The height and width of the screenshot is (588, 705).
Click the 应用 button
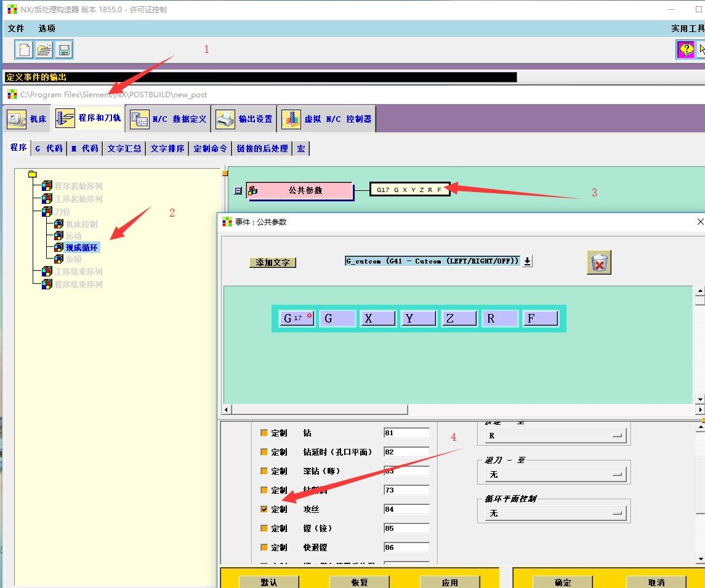coord(449,582)
